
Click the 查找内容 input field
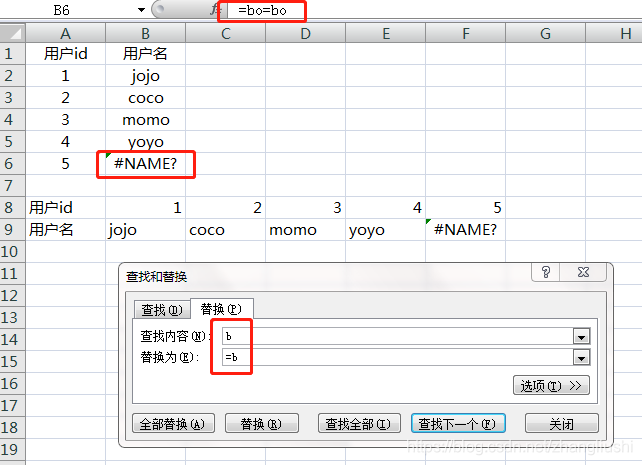(x=398, y=336)
